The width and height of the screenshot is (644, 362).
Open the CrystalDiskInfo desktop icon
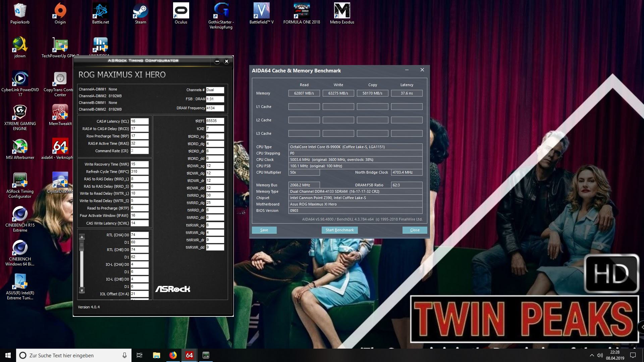tap(60, 183)
